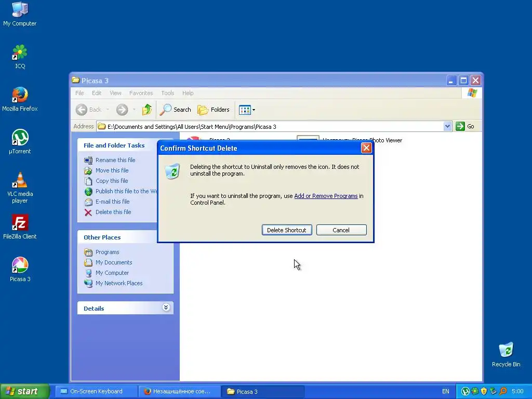Click the red X delete icon
The image size is (532, 399).
tap(88, 212)
